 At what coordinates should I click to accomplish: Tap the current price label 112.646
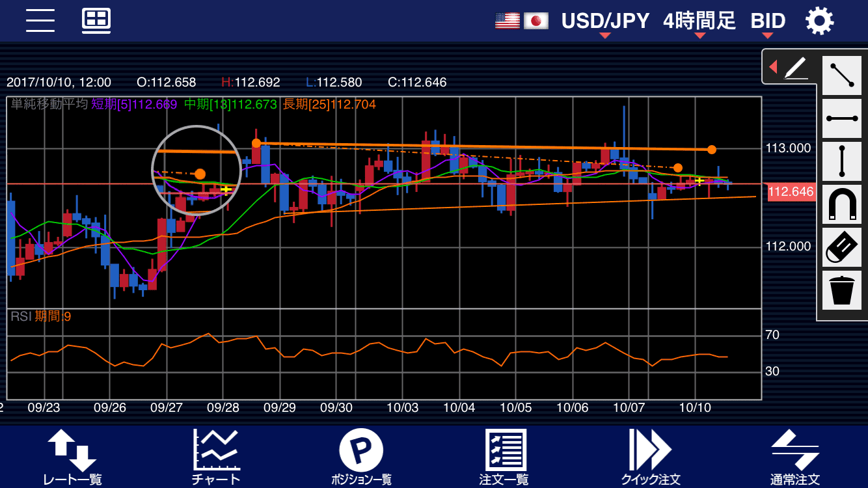791,192
